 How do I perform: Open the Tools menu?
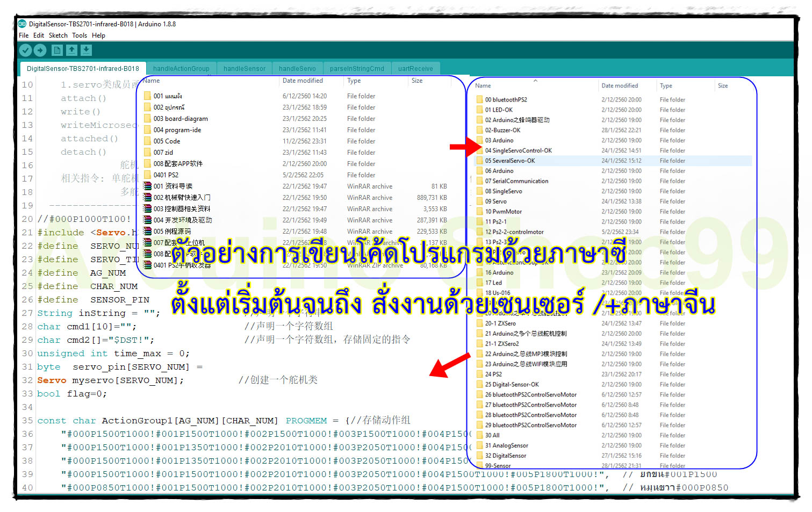(x=80, y=35)
